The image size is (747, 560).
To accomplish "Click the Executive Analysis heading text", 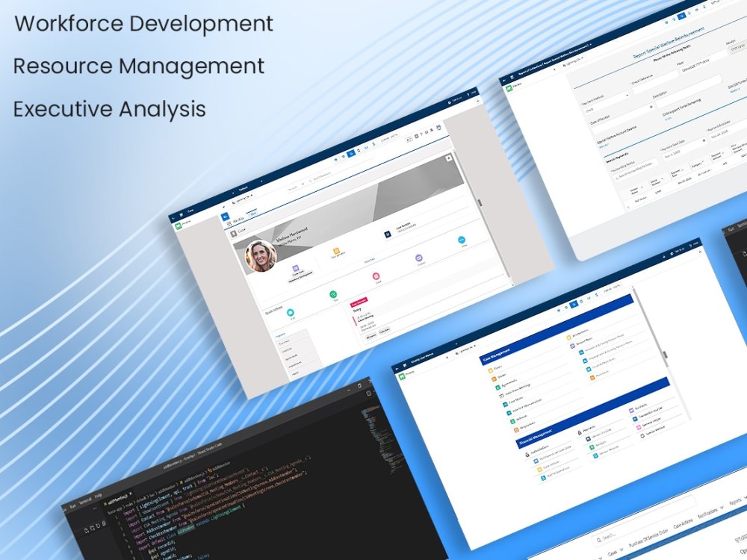I will click(x=110, y=108).
